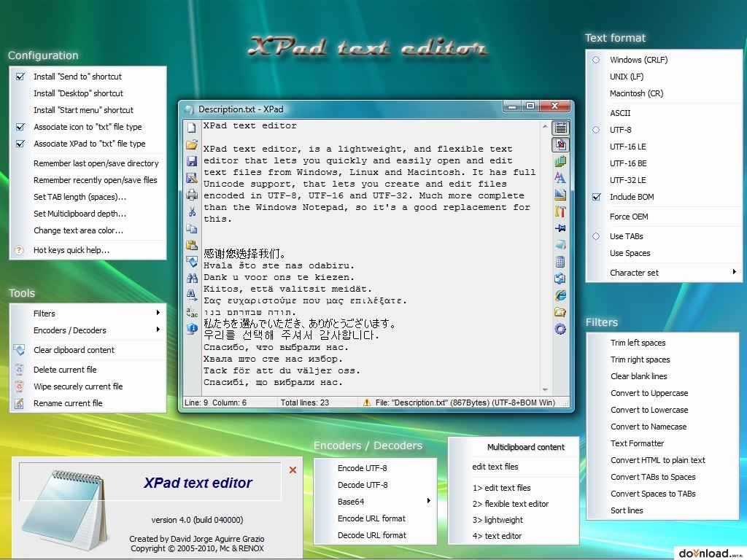Image resolution: width=747 pixels, height=560 pixels.
Task: Choose Trim left spaces filter
Action: tap(663, 343)
